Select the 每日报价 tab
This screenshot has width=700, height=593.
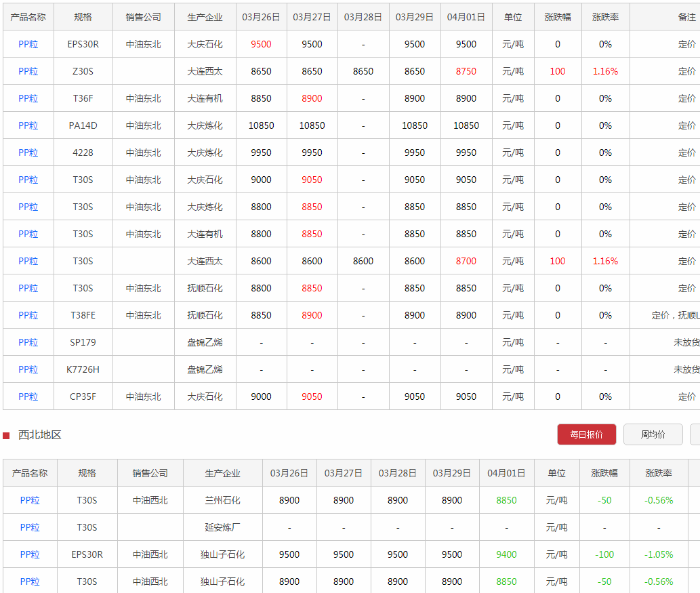tap(586, 434)
